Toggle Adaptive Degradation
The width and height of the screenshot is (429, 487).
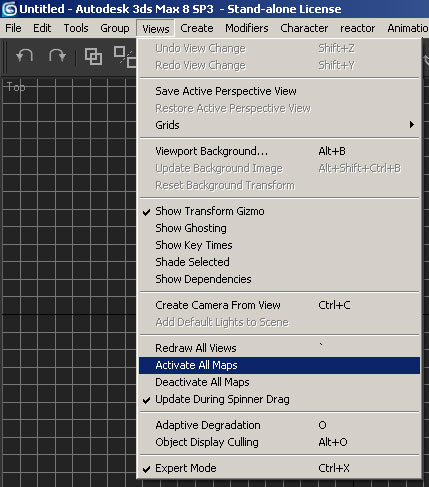point(279,425)
